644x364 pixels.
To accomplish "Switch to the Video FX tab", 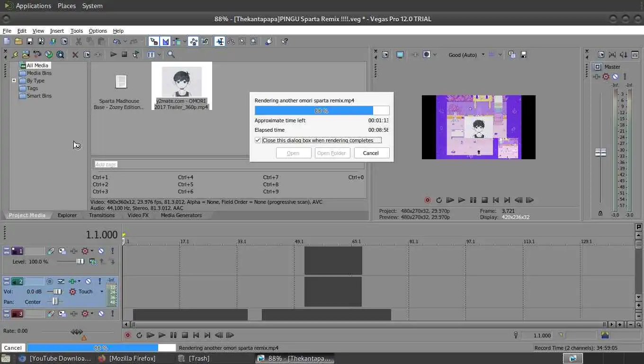I will coord(138,215).
